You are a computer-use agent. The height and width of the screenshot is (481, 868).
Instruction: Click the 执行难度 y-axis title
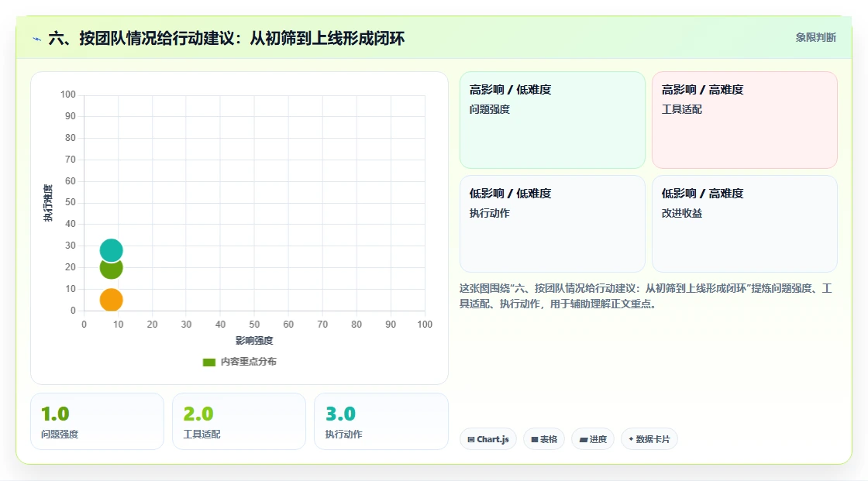pos(48,203)
